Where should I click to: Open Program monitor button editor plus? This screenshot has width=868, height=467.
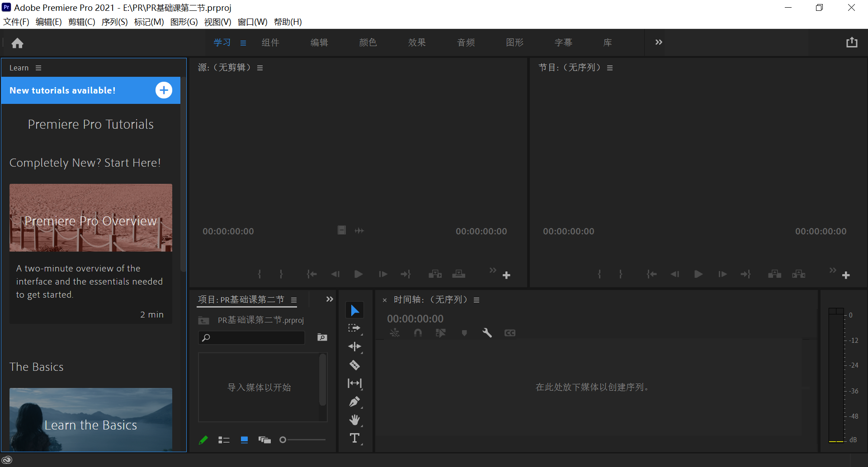pyautogui.click(x=846, y=275)
